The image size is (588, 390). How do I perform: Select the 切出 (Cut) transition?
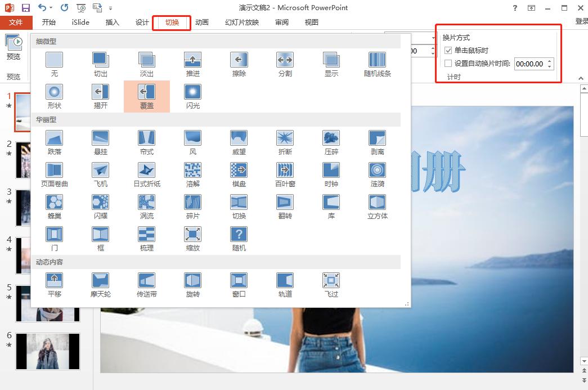click(x=101, y=65)
